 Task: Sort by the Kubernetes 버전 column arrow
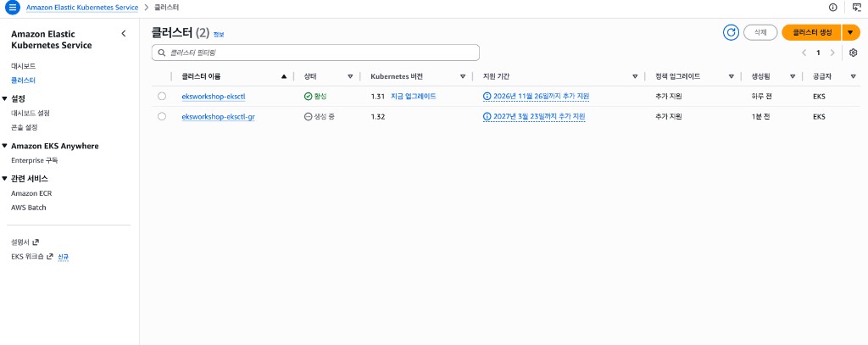coord(462,76)
